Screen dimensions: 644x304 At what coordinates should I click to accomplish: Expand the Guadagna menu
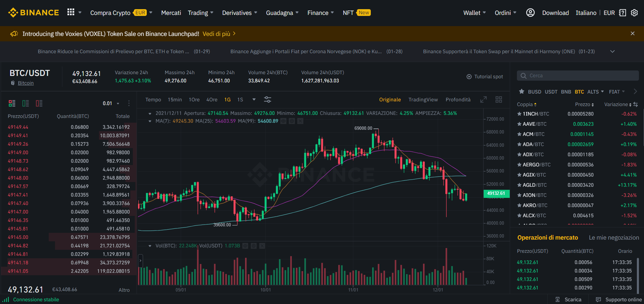click(x=282, y=13)
